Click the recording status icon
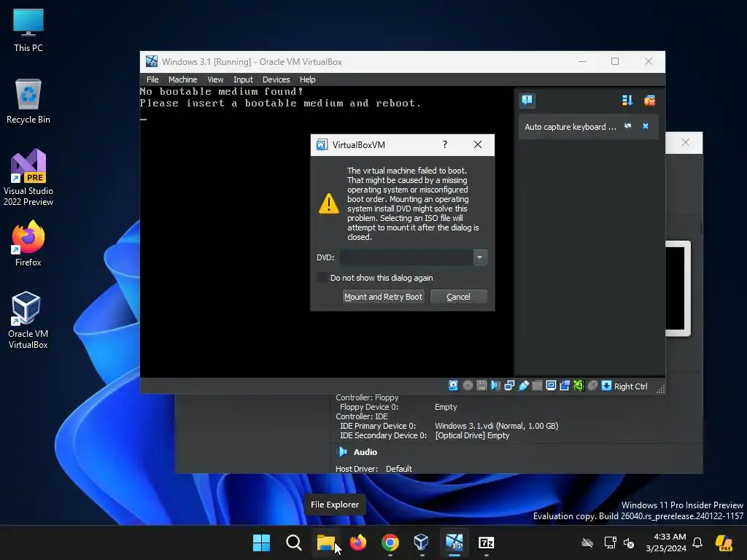Viewport: 747px width, 560px height. [565, 386]
